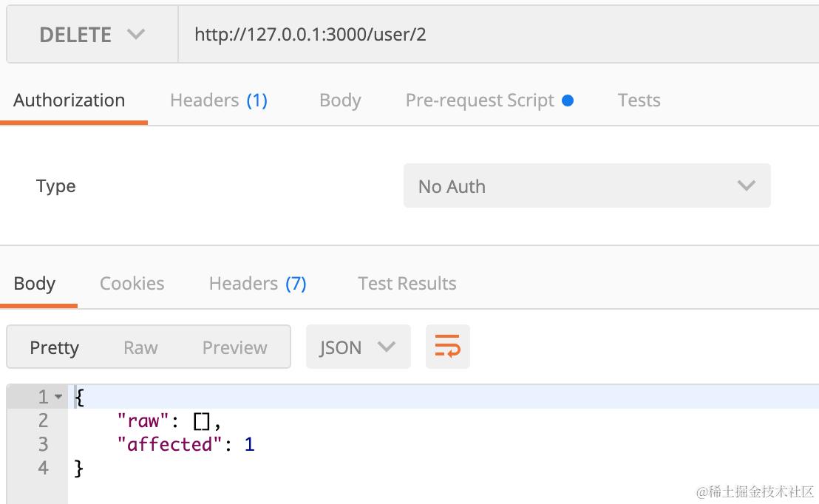The height and width of the screenshot is (504, 819).
Task: Collapse JSON using line 1 fold arrow
Action: click(x=59, y=398)
